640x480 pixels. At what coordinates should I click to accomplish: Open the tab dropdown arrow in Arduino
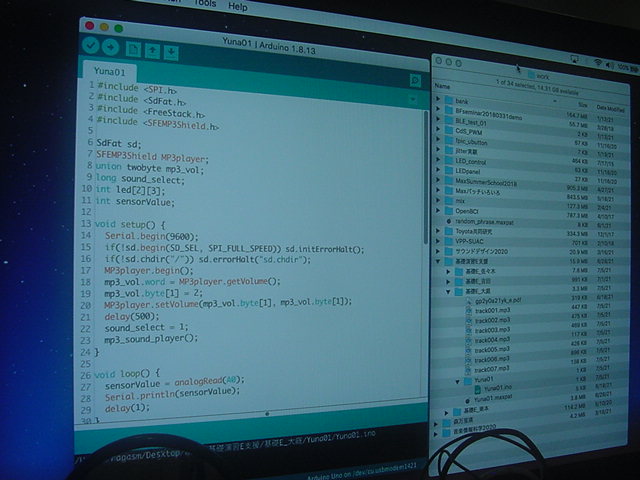click(413, 99)
